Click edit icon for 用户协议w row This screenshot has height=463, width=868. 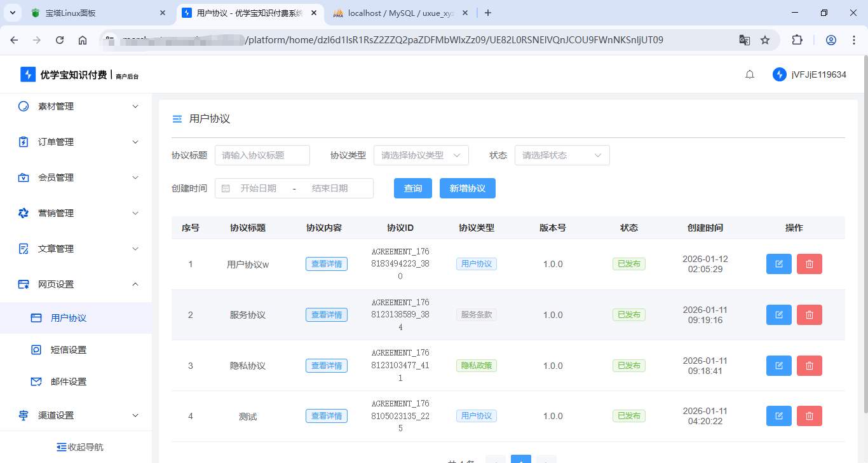[x=778, y=264]
